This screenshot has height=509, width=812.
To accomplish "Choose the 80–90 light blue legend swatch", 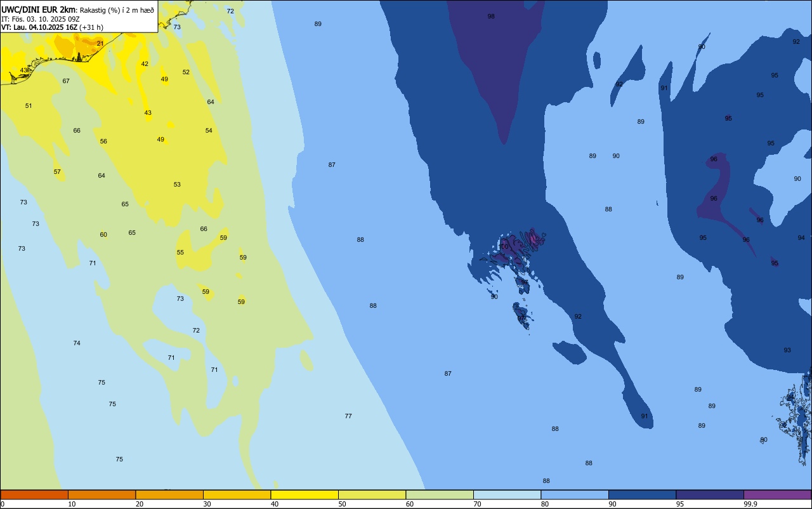I will tap(575, 494).
